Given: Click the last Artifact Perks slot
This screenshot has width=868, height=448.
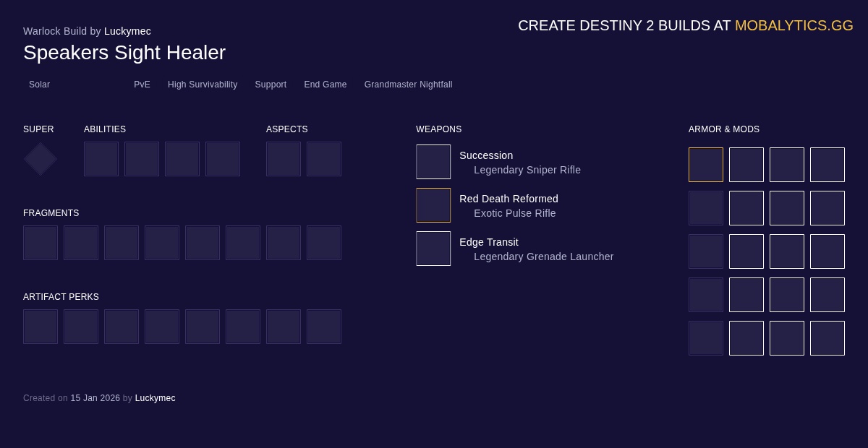Looking at the screenshot, I should (324, 327).
